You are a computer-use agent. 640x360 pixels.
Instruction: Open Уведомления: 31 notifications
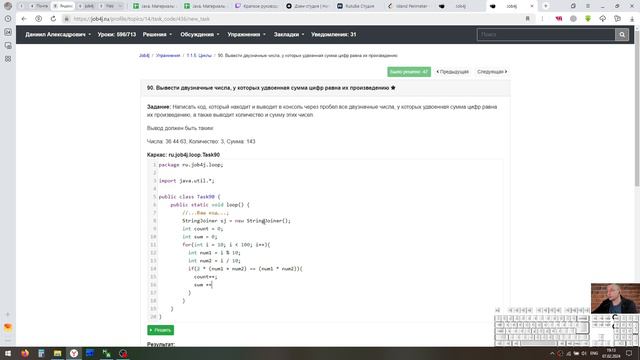333,35
